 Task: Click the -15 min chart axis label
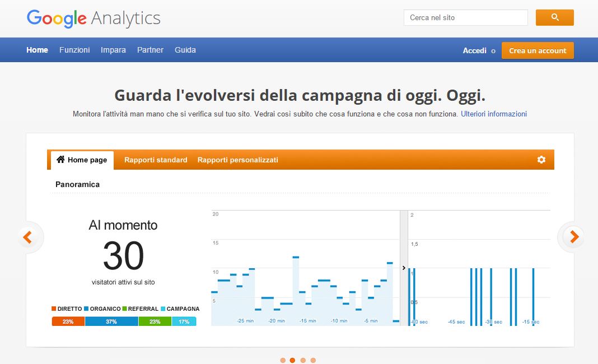308,321
